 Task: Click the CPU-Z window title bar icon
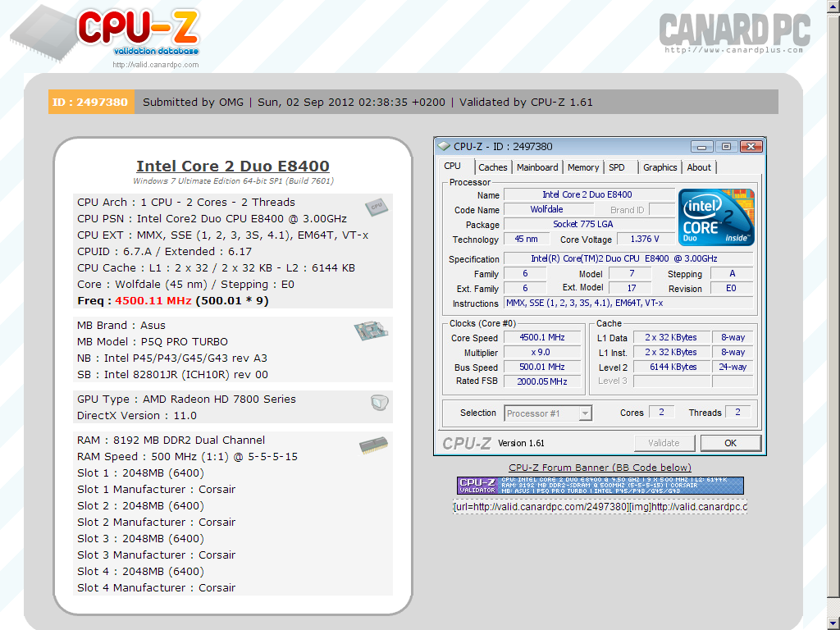pyautogui.click(x=444, y=146)
